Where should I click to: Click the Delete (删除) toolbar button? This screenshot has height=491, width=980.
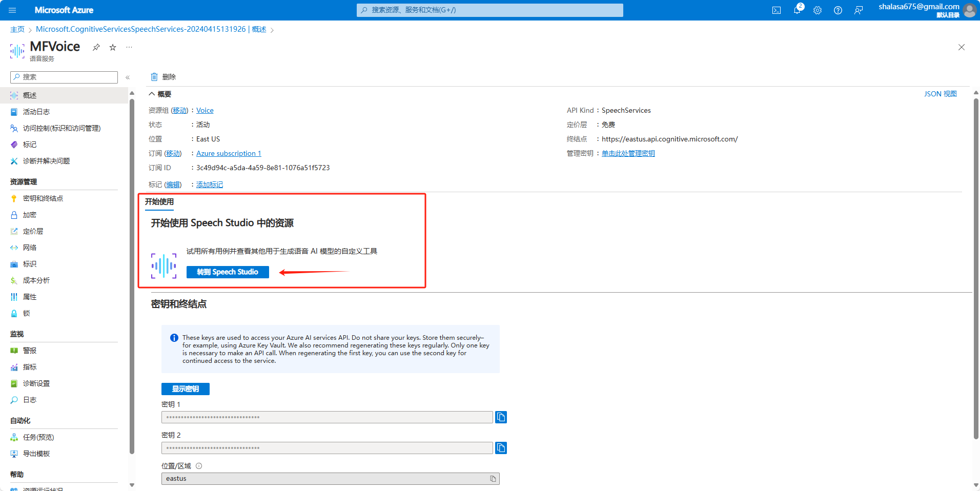pyautogui.click(x=163, y=77)
